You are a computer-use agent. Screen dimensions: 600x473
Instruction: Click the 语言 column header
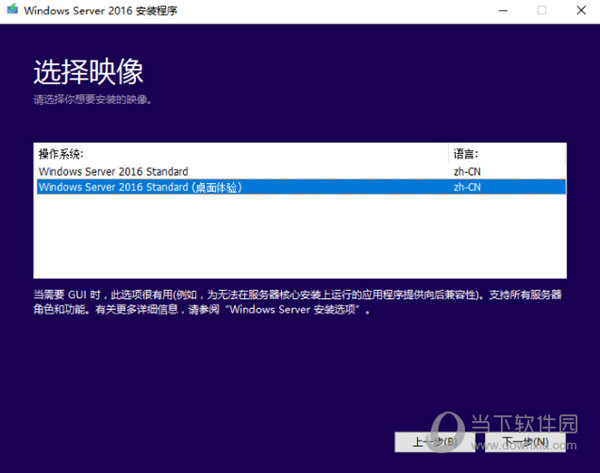tap(466, 155)
